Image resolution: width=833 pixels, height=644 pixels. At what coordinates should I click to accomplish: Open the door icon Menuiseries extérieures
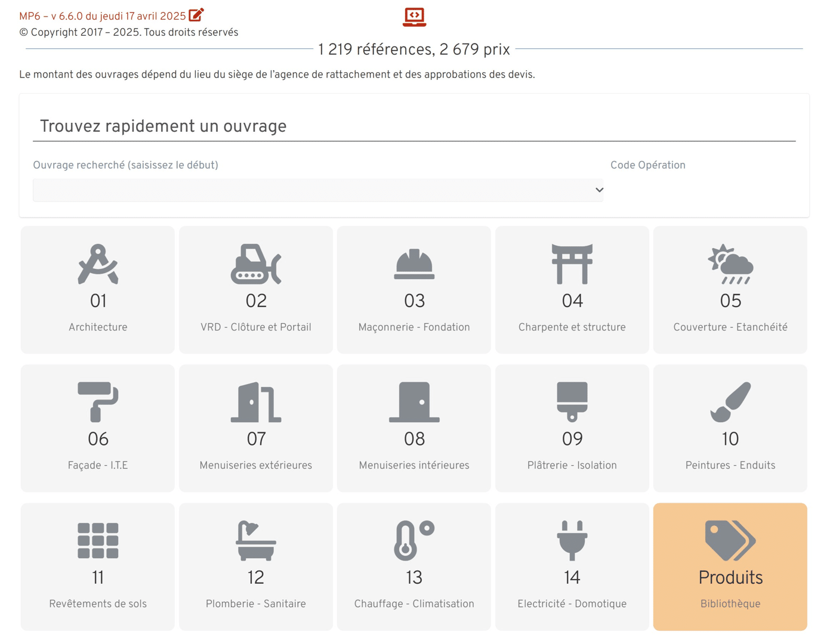[x=255, y=402]
